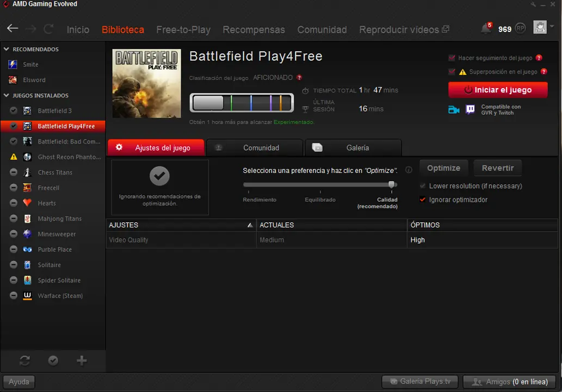Image resolution: width=562 pixels, height=392 pixels.
Task: Toggle status icon for Battlefield 3
Action: (x=13, y=110)
